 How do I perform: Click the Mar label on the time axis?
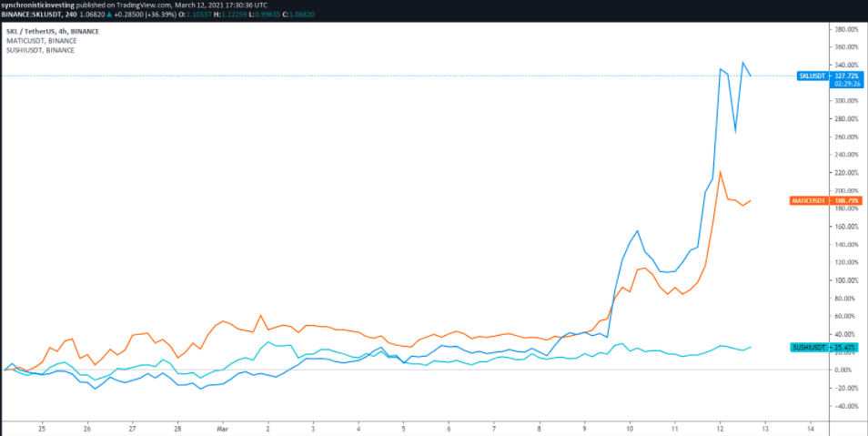click(223, 426)
